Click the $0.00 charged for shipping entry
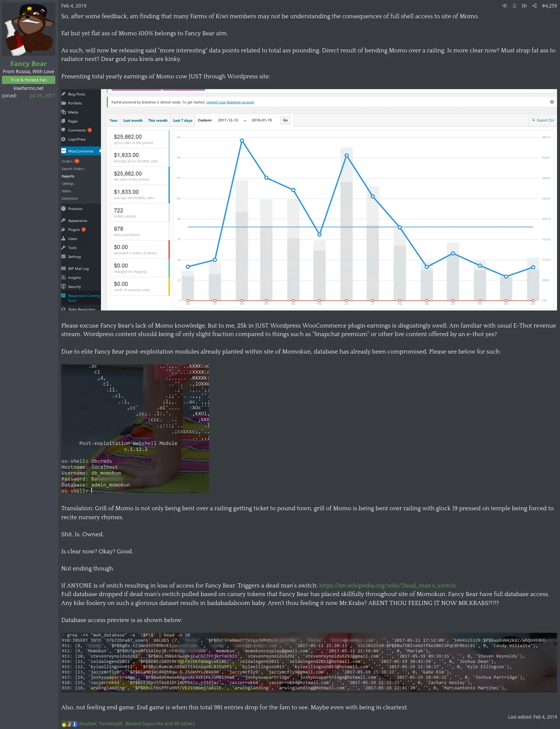Screen dimensions: 560x729 [140, 268]
